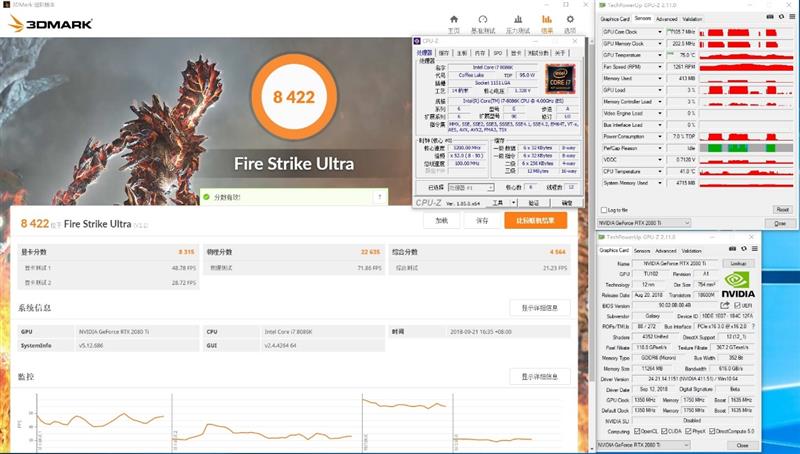Click the 保存 save button in 3DMark

482,220
